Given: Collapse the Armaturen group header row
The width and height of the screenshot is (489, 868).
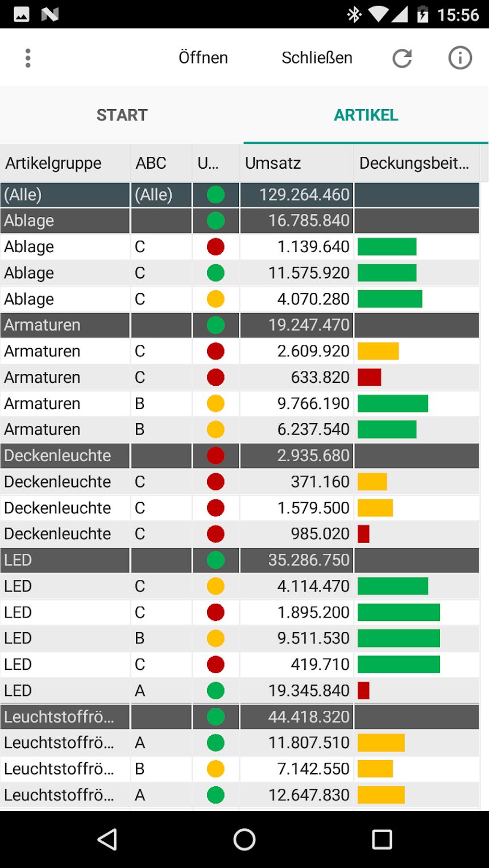Looking at the screenshot, I should pos(240,325).
